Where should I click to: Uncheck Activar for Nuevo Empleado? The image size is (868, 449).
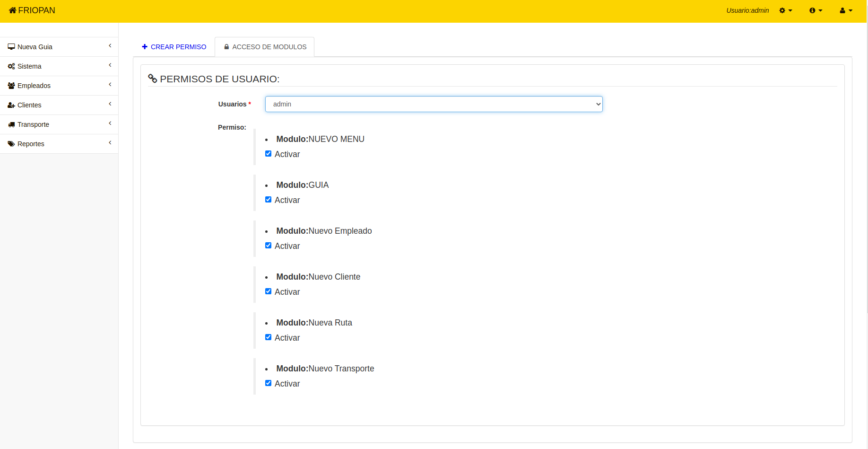coord(268,246)
